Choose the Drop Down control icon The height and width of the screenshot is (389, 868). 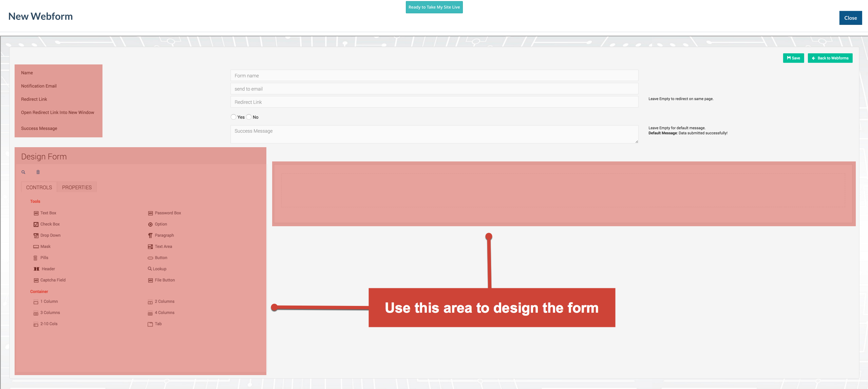36,235
